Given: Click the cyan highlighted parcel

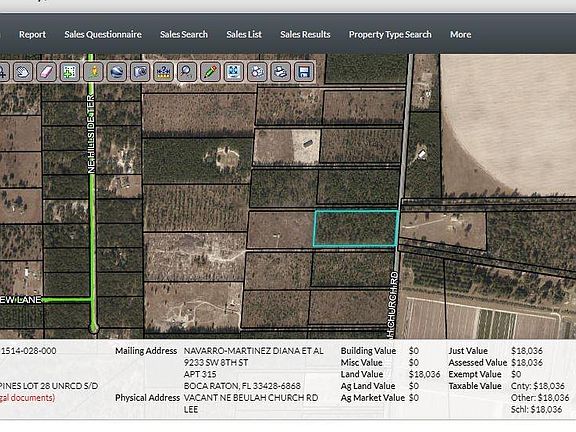Looking at the screenshot, I should (x=356, y=228).
